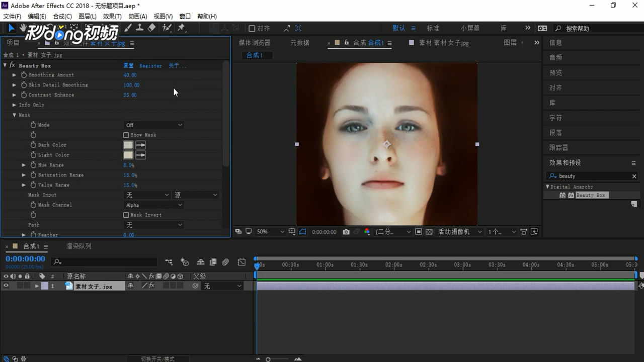Click the Register link in Beauty Box
644x362 pixels.
coord(150,66)
